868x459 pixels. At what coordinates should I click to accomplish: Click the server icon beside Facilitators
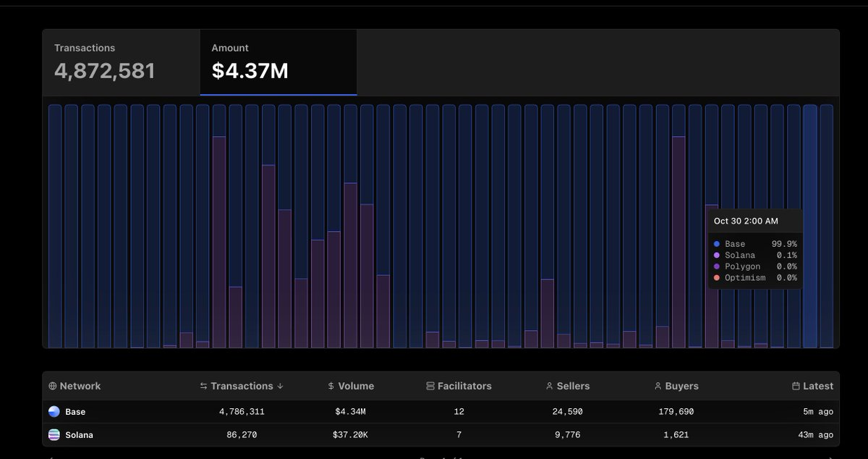(x=430, y=387)
